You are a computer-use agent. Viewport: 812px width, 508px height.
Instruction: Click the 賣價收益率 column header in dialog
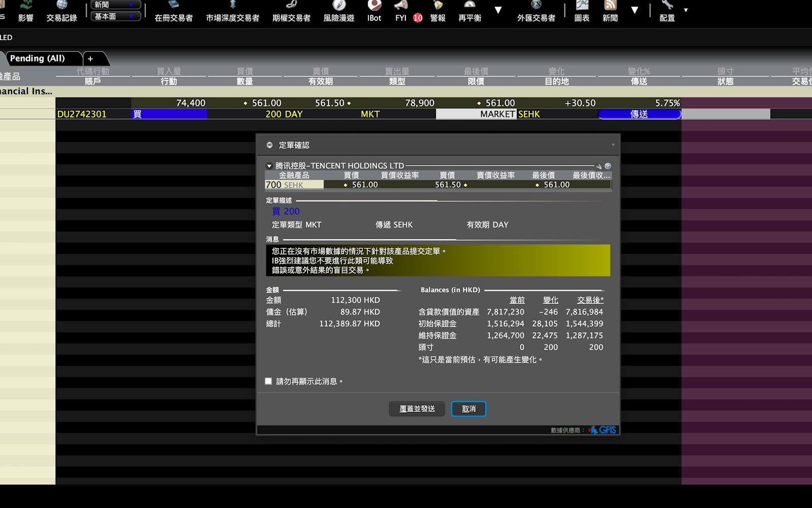495,175
